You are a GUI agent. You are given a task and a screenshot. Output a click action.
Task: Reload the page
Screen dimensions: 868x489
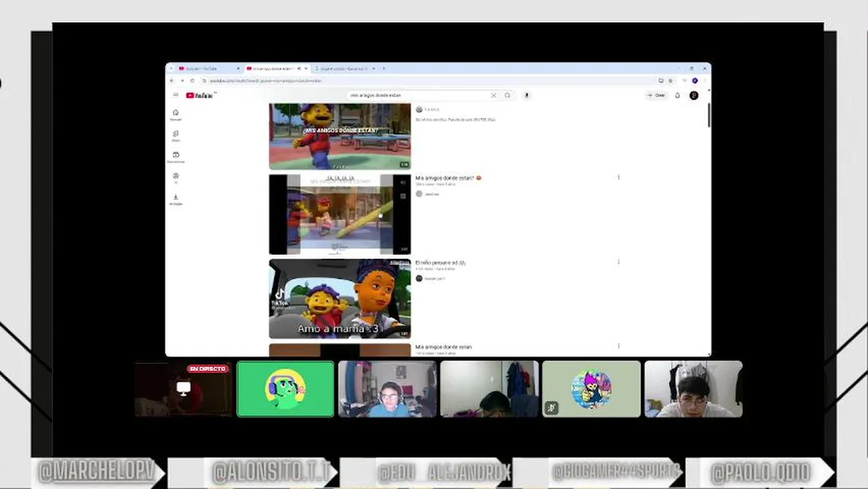tap(192, 81)
